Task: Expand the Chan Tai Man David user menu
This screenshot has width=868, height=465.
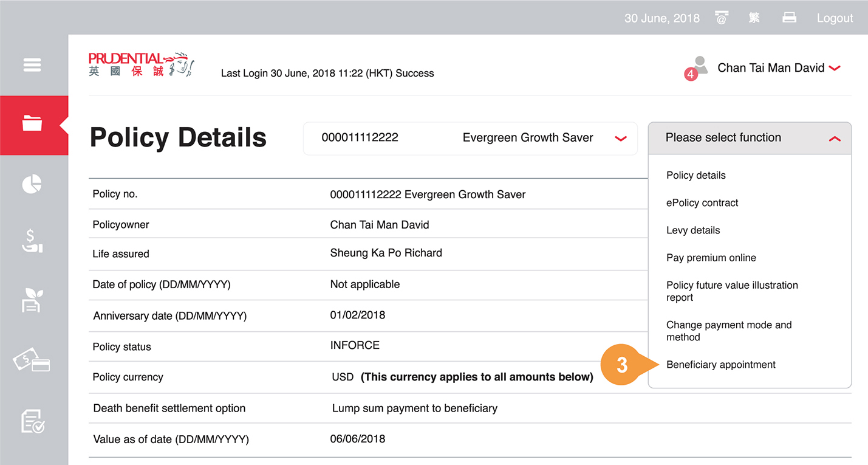Action: tap(779, 68)
